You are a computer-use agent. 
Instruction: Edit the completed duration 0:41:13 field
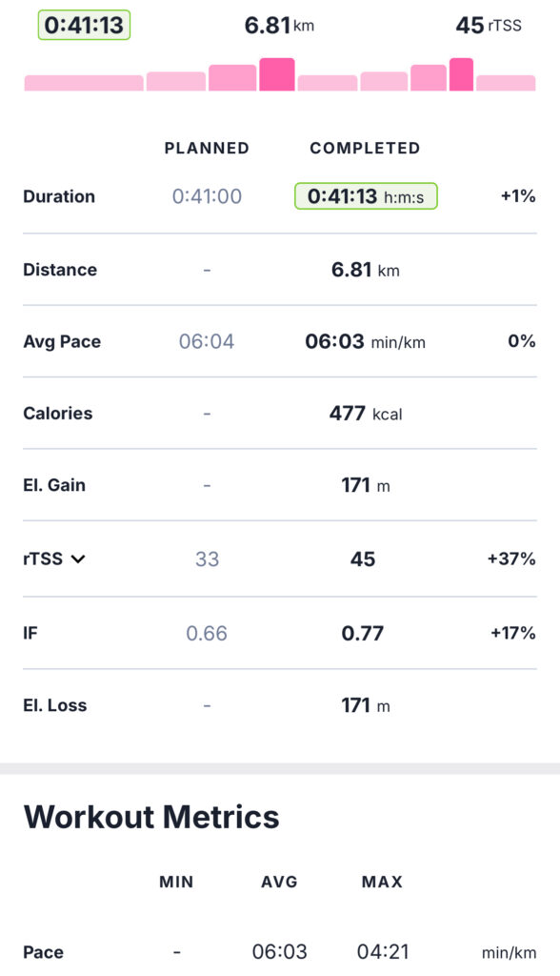[366, 196]
